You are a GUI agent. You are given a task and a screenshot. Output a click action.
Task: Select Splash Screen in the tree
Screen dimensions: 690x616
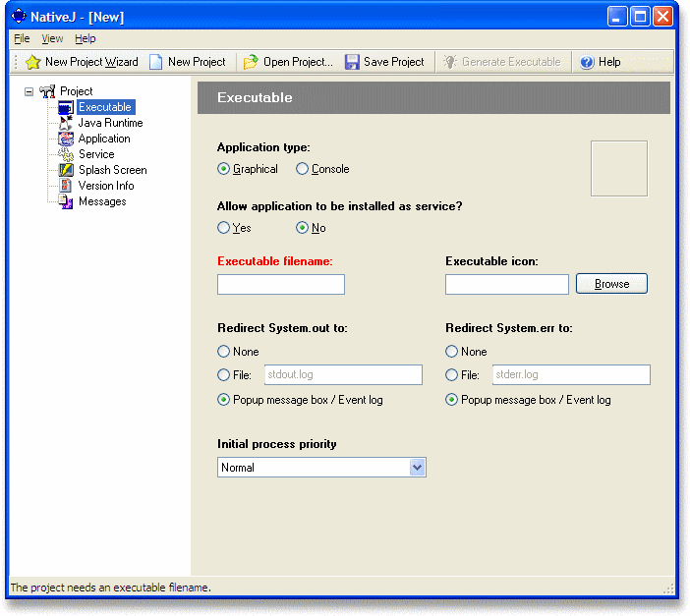coord(113,170)
